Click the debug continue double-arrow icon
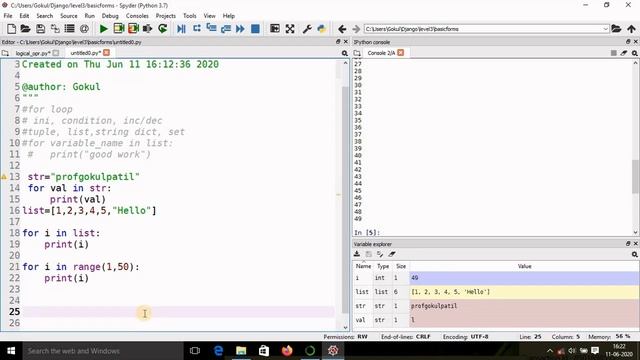The height and width of the screenshot is (360, 640). (x=240, y=29)
